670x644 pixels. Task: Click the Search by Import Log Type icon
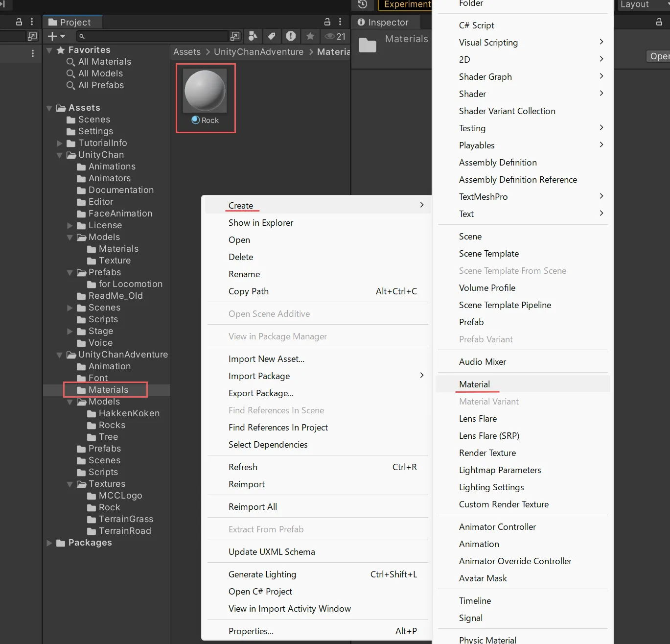tap(291, 36)
